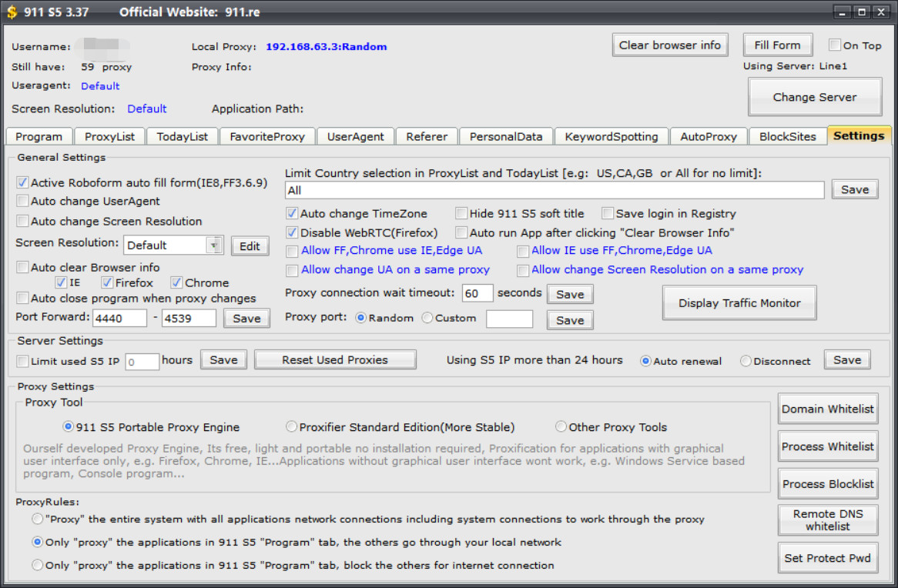The image size is (898, 588).
Task: Click the Screen Resolution Default link
Action: [146, 109]
